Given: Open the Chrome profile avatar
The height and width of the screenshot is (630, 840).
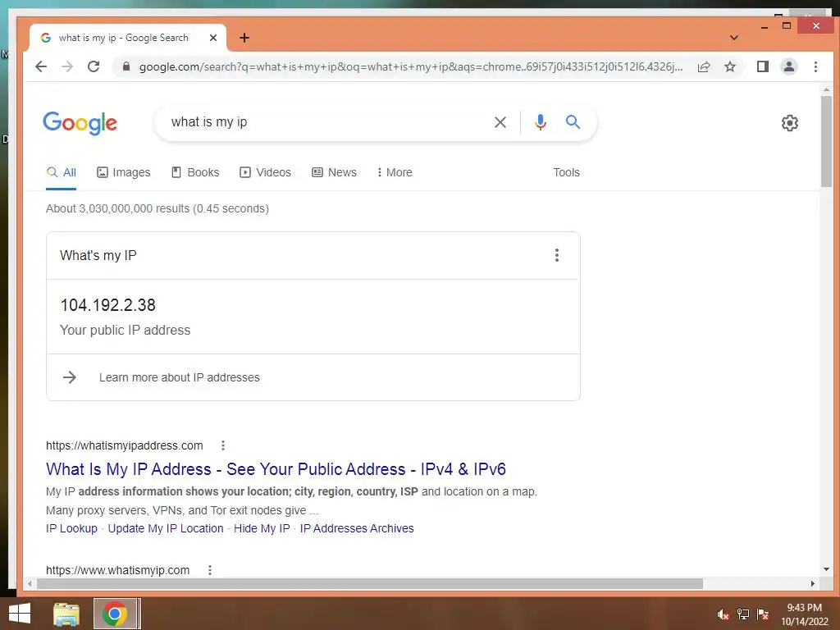Looking at the screenshot, I should tap(788, 66).
